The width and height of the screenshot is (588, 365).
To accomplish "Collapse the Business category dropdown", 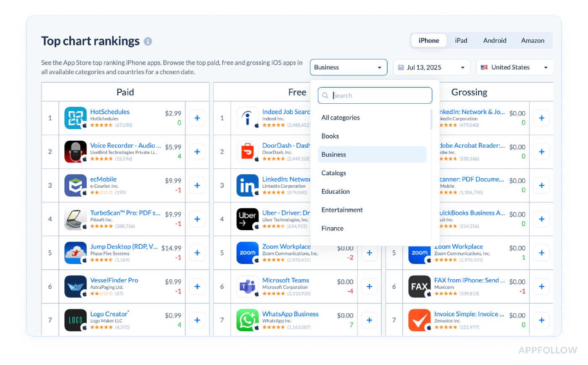I will pos(349,67).
